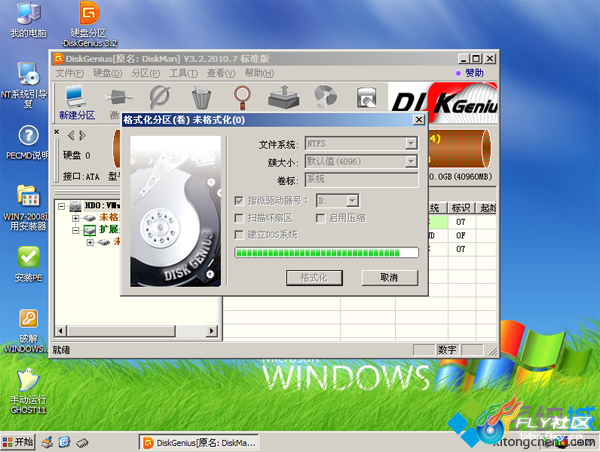Toggle the assign drive letter checkbox
The width and height of the screenshot is (600, 452).
(239, 201)
